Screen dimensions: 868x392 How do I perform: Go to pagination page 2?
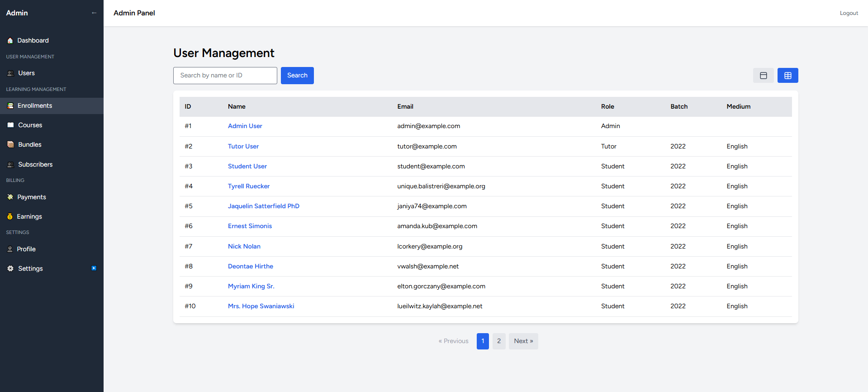(x=499, y=341)
